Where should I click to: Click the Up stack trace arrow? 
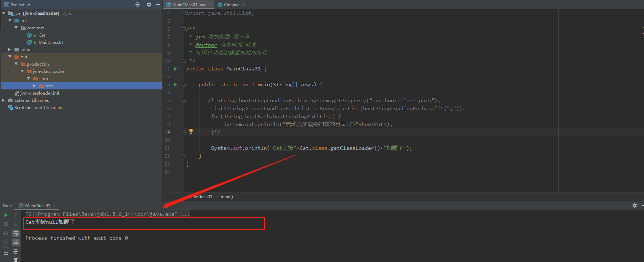(x=16, y=215)
